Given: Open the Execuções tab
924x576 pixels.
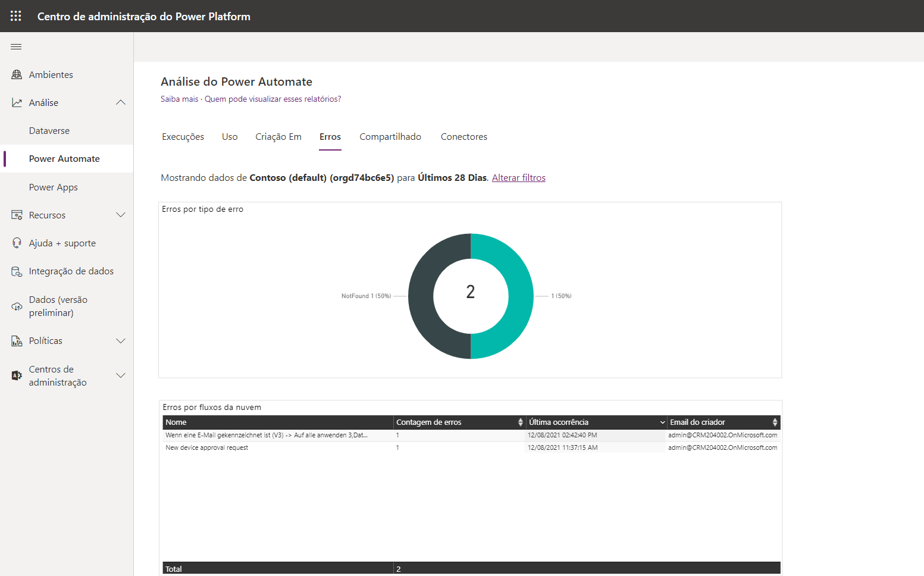Looking at the screenshot, I should coord(183,137).
